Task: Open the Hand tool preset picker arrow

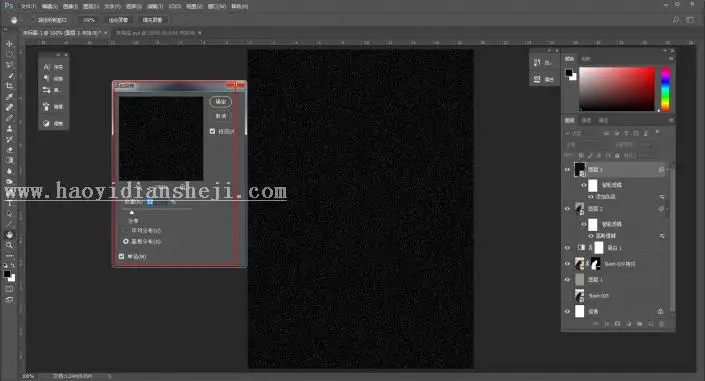Action: 22,20
